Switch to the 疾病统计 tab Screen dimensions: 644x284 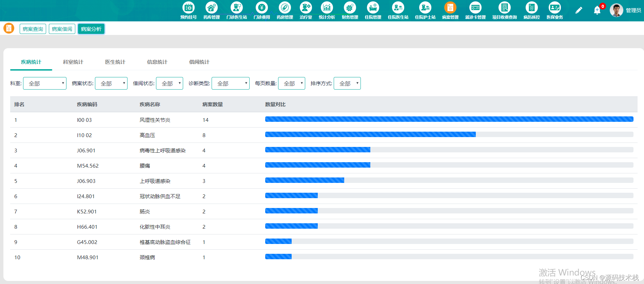(x=31, y=62)
